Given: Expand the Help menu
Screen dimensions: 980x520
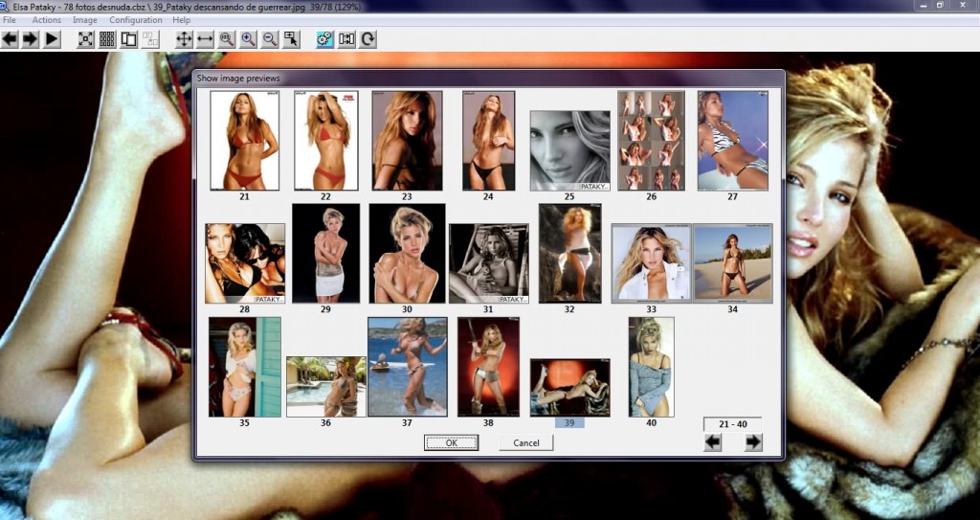Looking at the screenshot, I should [181, 20].
